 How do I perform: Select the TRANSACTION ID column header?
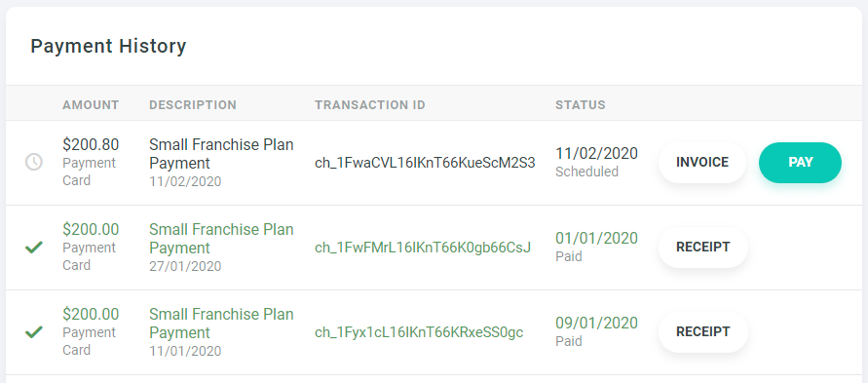[x=370, y=104]
